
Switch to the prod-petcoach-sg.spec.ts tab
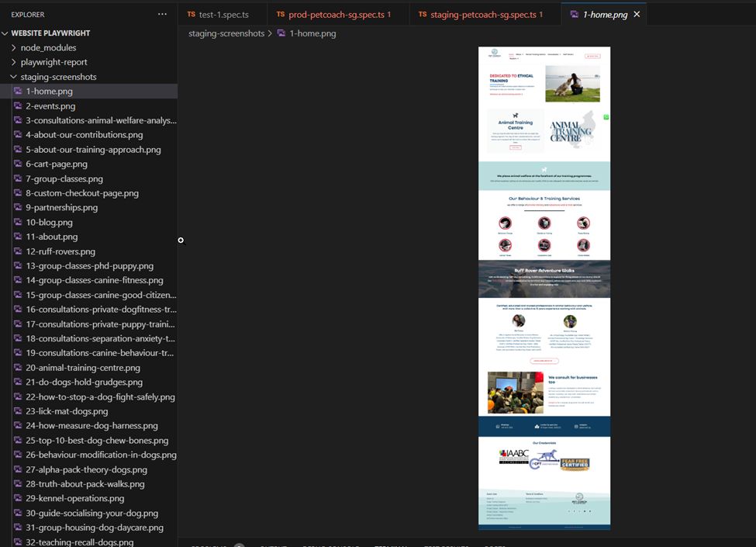pos(339,15)
